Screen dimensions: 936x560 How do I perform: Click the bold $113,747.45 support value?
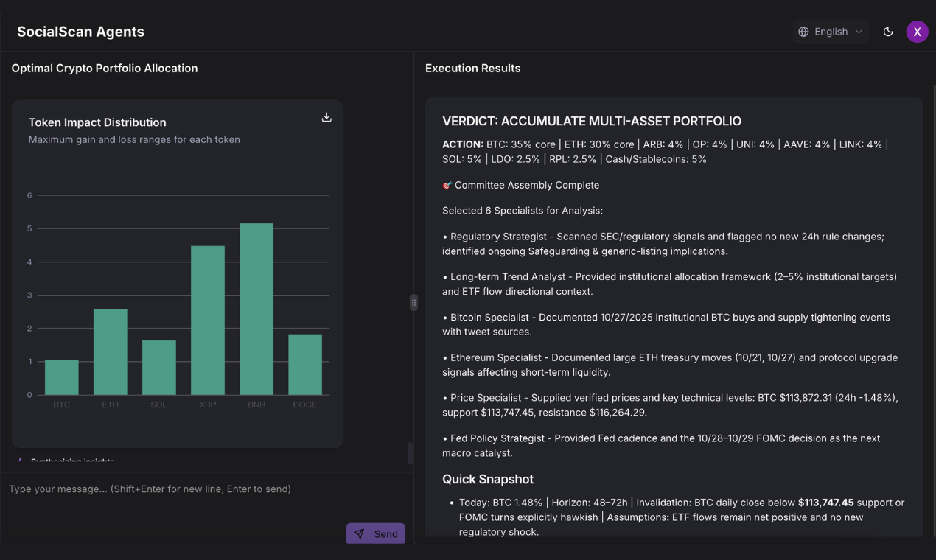pyautogui.click(x=826, y=502)
